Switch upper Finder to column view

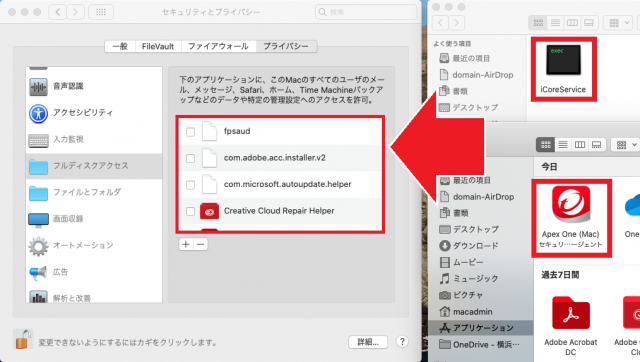click(x=572, y=23)
